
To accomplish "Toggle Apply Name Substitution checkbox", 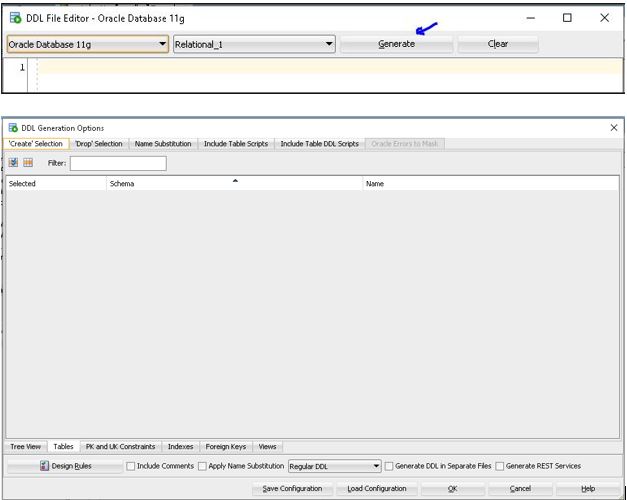I will point(203,466).
